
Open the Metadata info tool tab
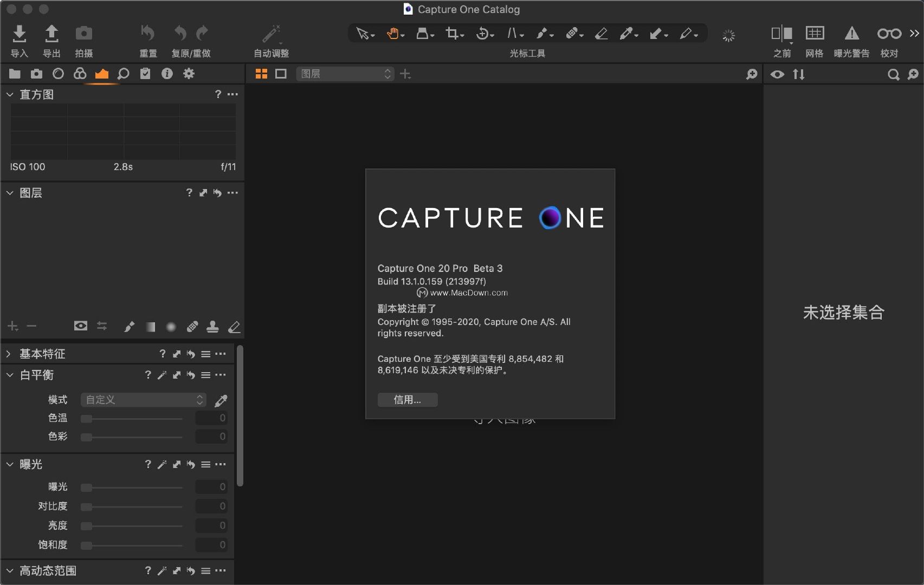pos(167,74)
